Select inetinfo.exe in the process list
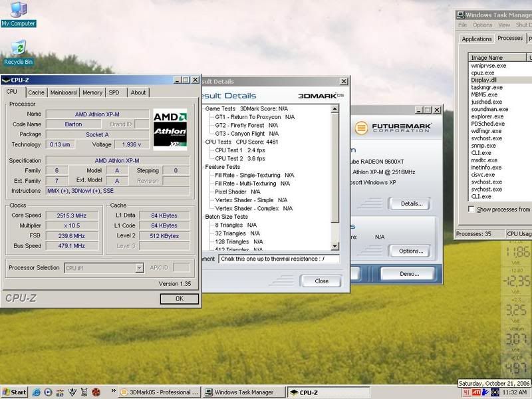This screenshot has width=532, height=399. (487, 168)
